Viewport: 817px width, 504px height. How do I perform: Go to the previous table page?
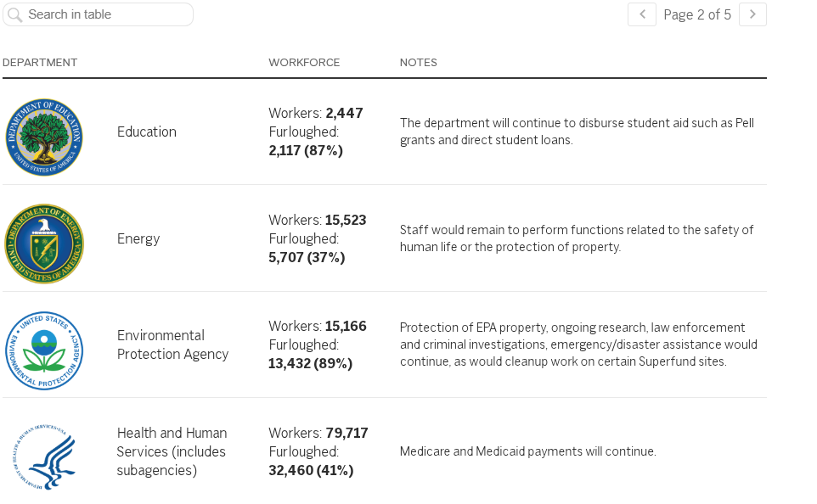(642, 14)
